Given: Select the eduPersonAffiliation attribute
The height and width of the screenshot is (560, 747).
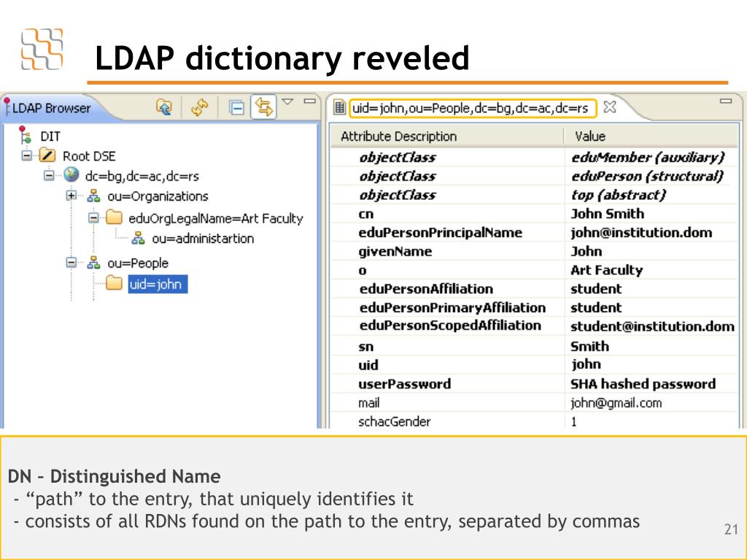Looking at the screenshot, I should pos(426,289).
